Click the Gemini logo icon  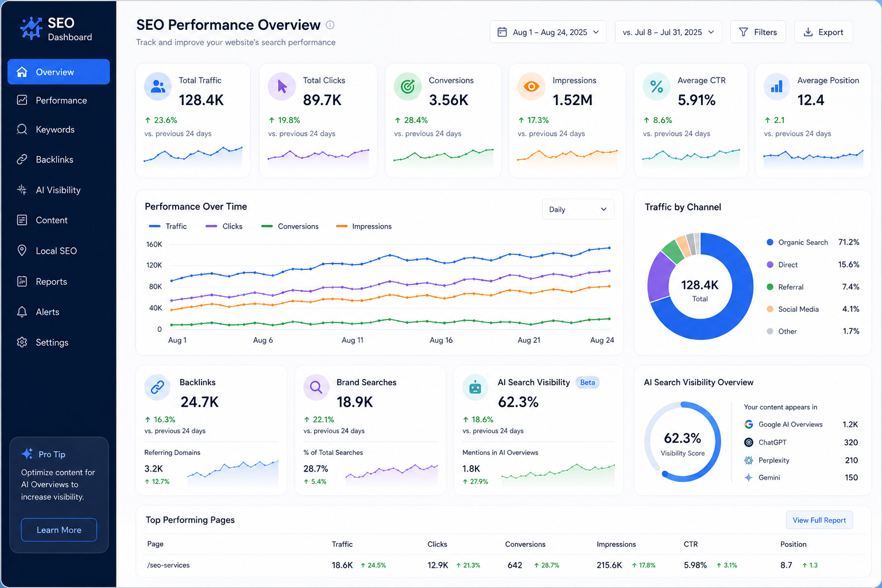(749, 477)
